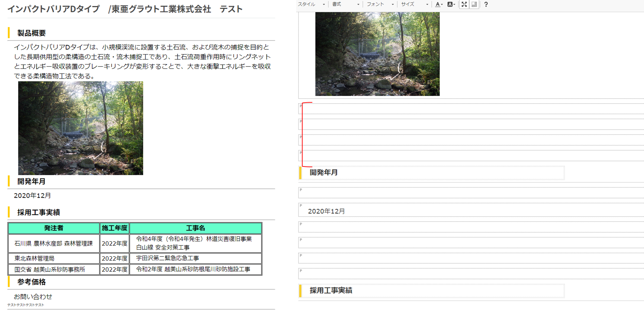The image size is (644, 313).
Task: Select the 東北森林管理局 table cell
Action: point(34,258)
